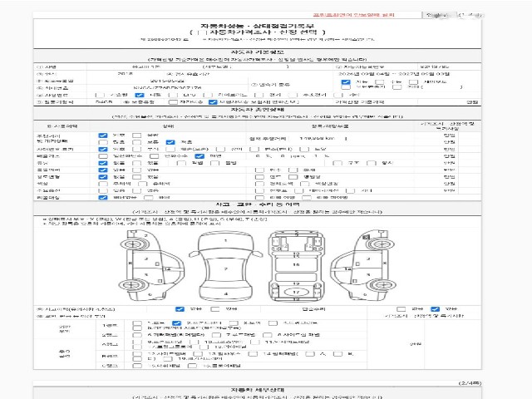
Task: Check 렌트 in the 용도변경 row
Action: (259, 177)
